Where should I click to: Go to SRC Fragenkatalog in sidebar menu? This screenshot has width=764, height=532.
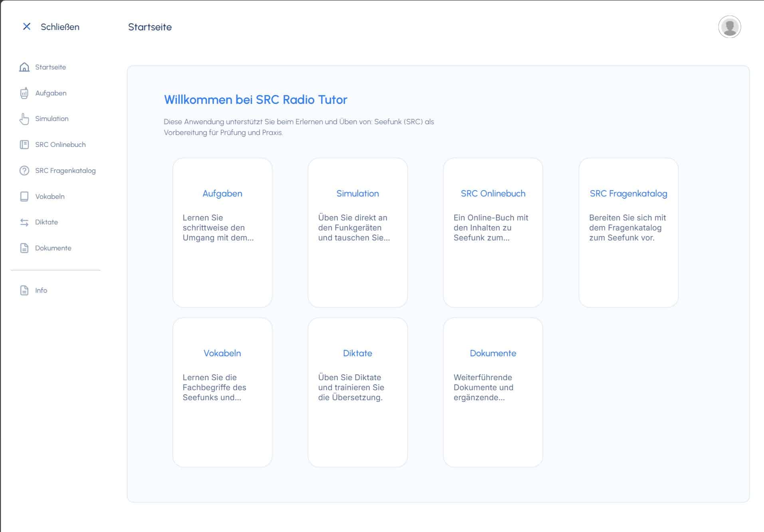[65, 171]
